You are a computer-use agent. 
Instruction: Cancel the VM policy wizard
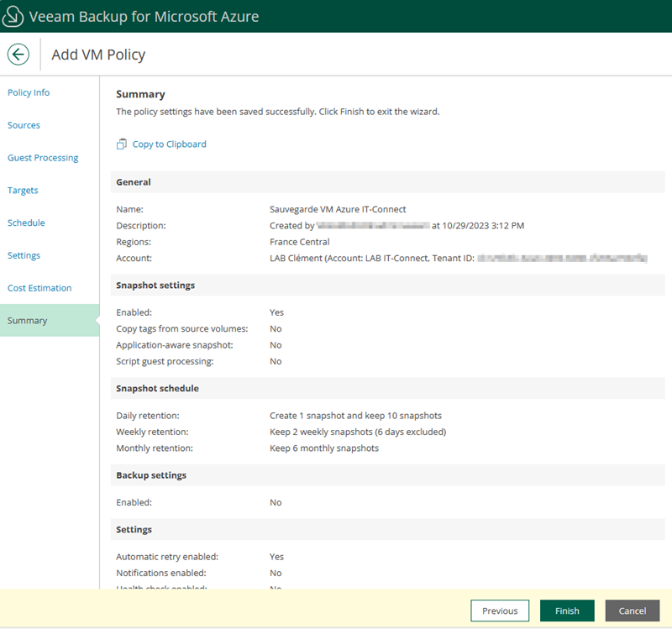coord(633,611)
